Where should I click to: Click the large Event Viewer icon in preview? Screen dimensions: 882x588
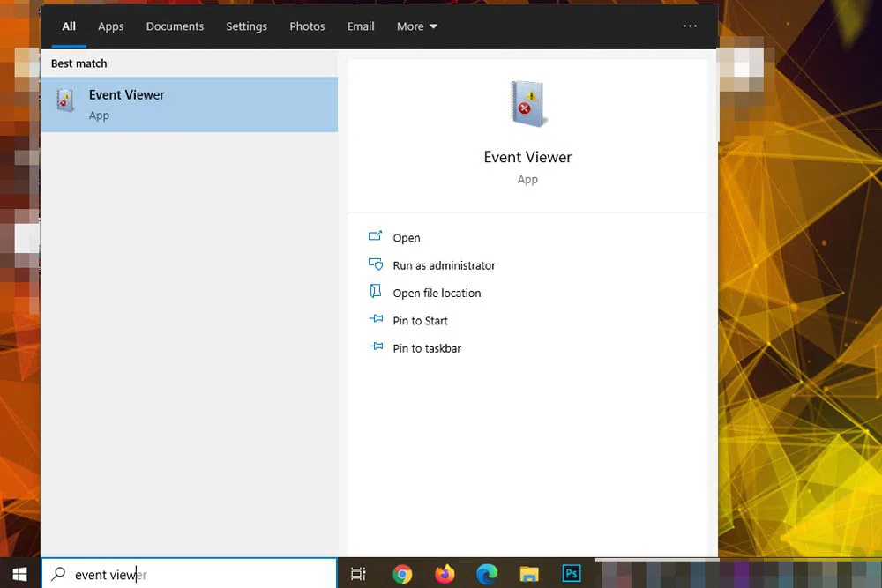tap(527, 104)
